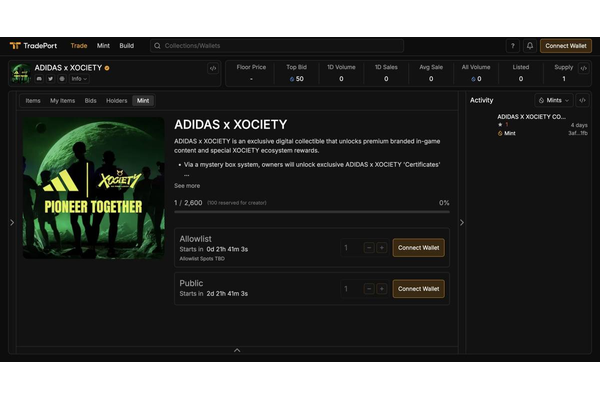The height and width of the screenshot is (400, 600).
Task: Click the Pioneer Together collection artwork
Action: pos(94,188)
